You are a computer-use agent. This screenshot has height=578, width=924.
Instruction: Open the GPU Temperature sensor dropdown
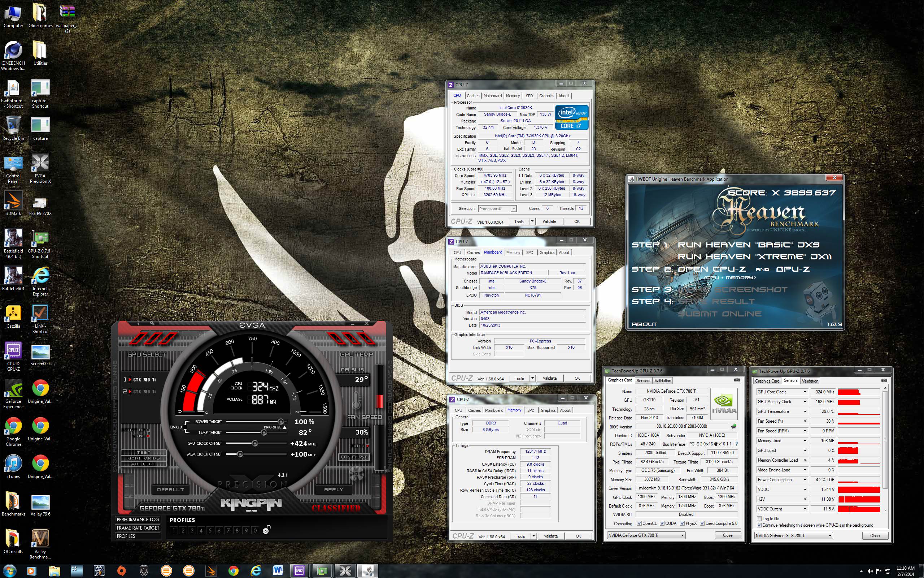[805, 411]
